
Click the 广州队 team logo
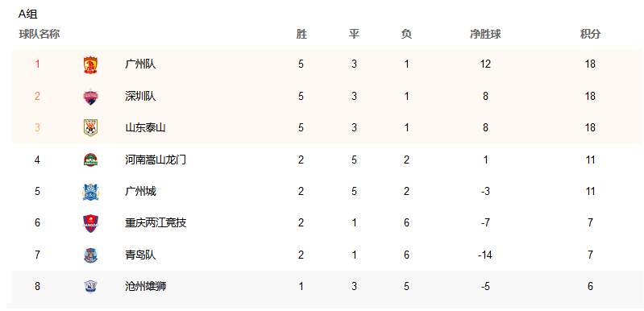pos(90,64)
